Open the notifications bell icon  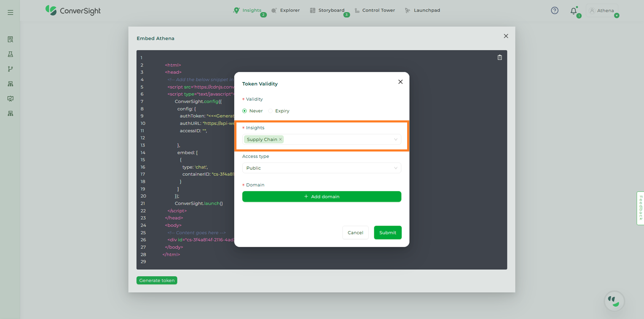pos(574,11)
